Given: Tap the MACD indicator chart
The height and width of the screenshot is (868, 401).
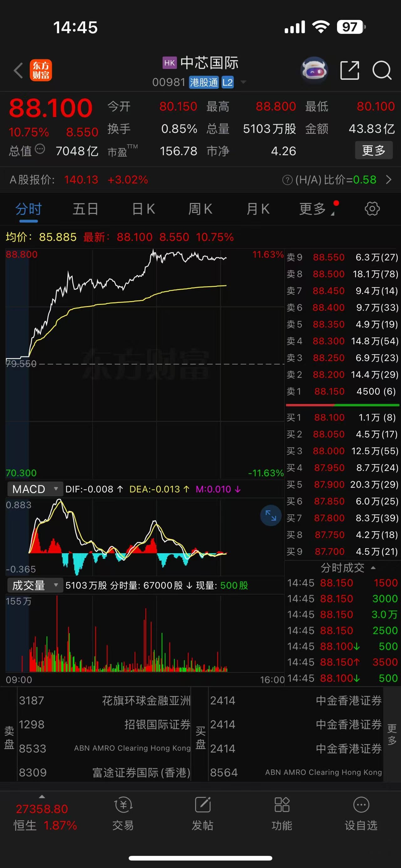Looking at the screenshot, I should coord(145,537).
